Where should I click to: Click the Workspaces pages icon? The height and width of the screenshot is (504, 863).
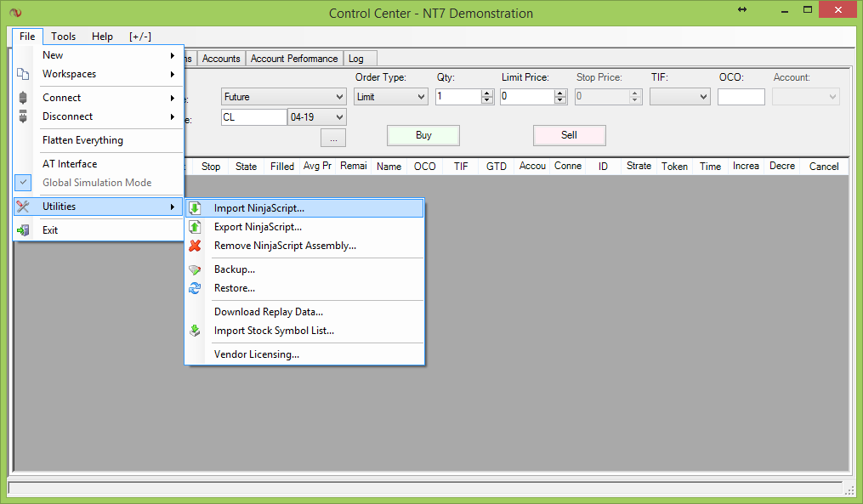tap(23, 74)
